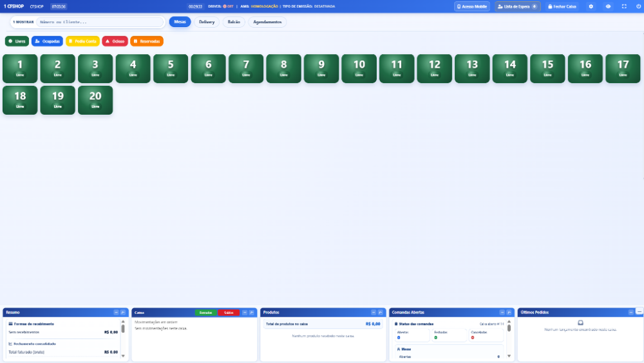
Task: Open table 2 tile
Action: click(x=57, y=68)
